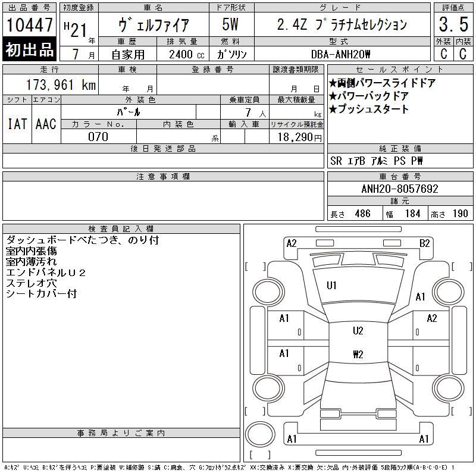Viewport: 476px width, 476px height.
Task: Click the displacement value "2400 cc"
Action: tap(187, 55)
